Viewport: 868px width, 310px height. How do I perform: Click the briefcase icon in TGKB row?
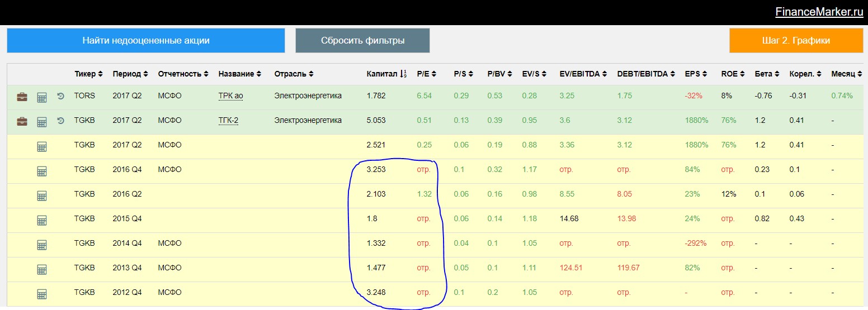coord(22,121)
